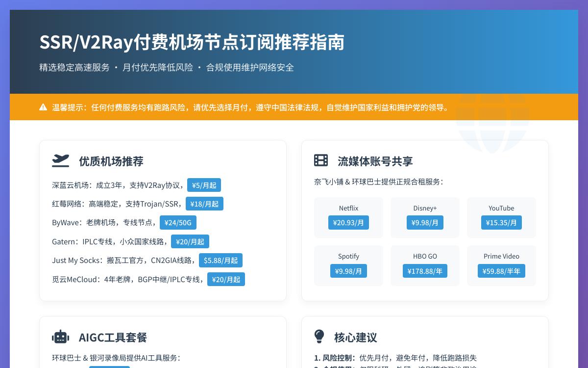The image size is (588, 368).
Task: Click the ¥20/月起 badge next to Gatern
Action: pyautogui.click(x=190, y=241)
